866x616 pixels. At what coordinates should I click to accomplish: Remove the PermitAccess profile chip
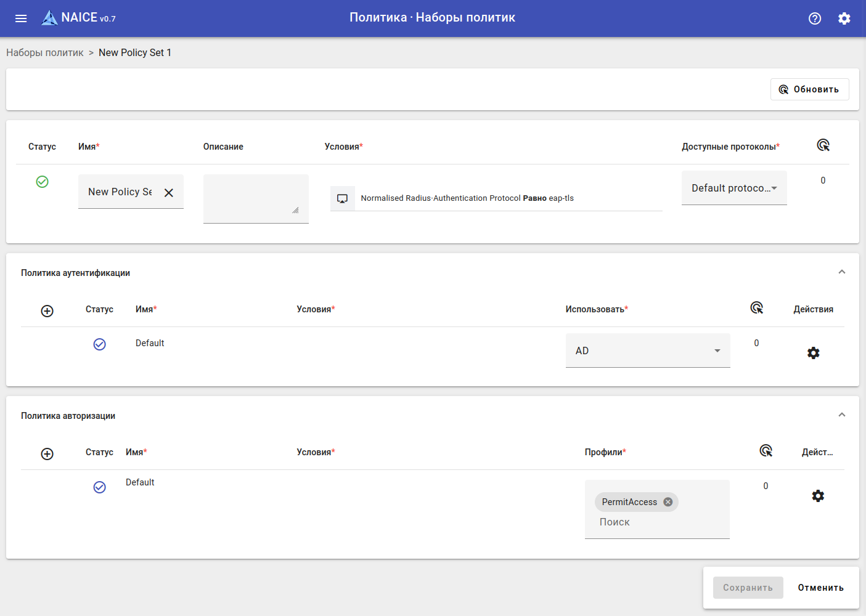point(668,502)
